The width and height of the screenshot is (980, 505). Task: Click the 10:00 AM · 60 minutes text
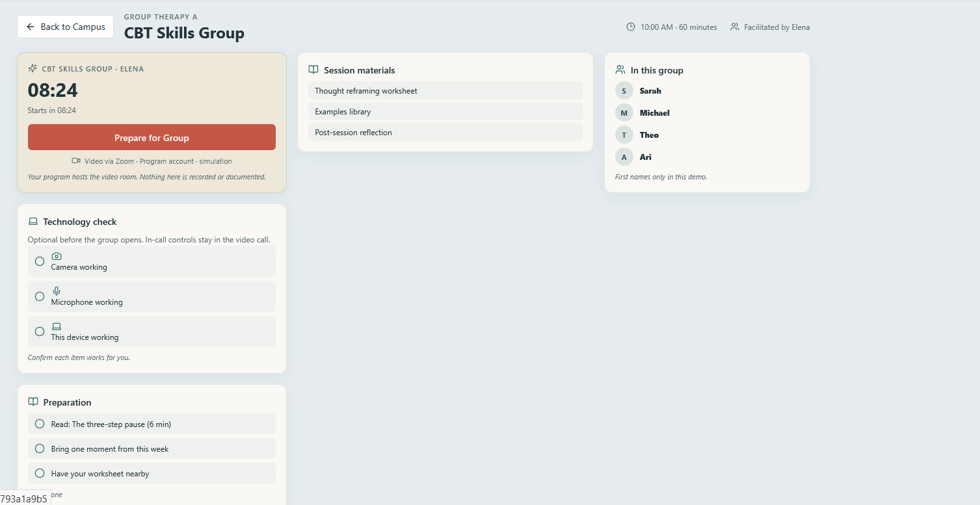pos(678,27)
